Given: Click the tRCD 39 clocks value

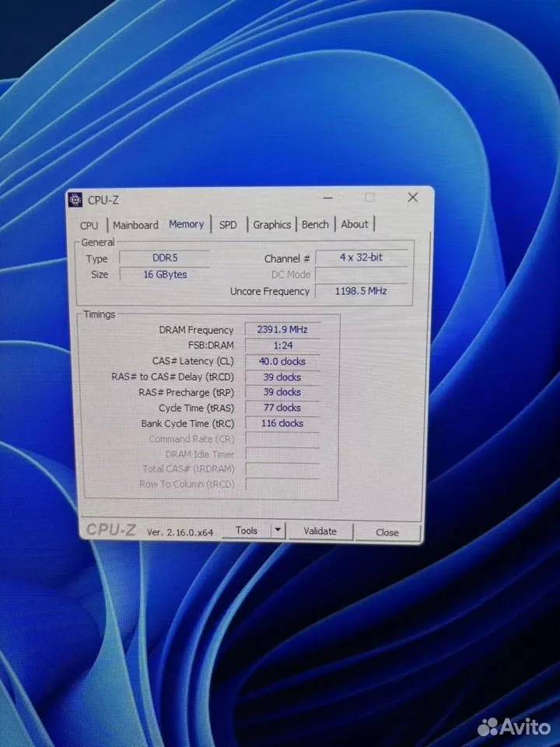Looking at the screenshot, I should tap(282, 377).
